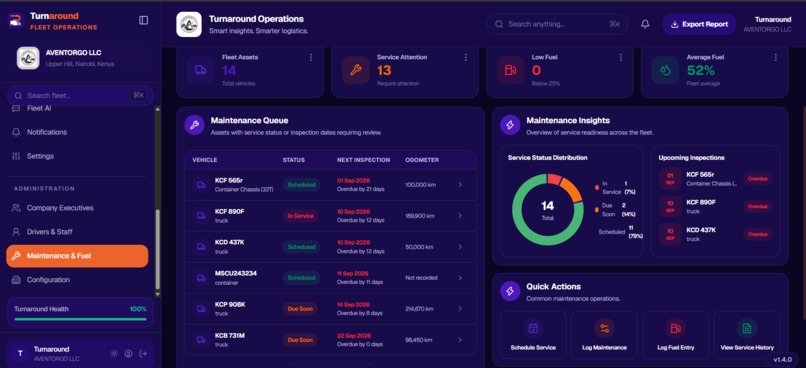The width and height of the screenshot is (806, 368).
Task: Click the Maintenance Insights purple icon
Action: pyautogui.click(x=510, y=125)
